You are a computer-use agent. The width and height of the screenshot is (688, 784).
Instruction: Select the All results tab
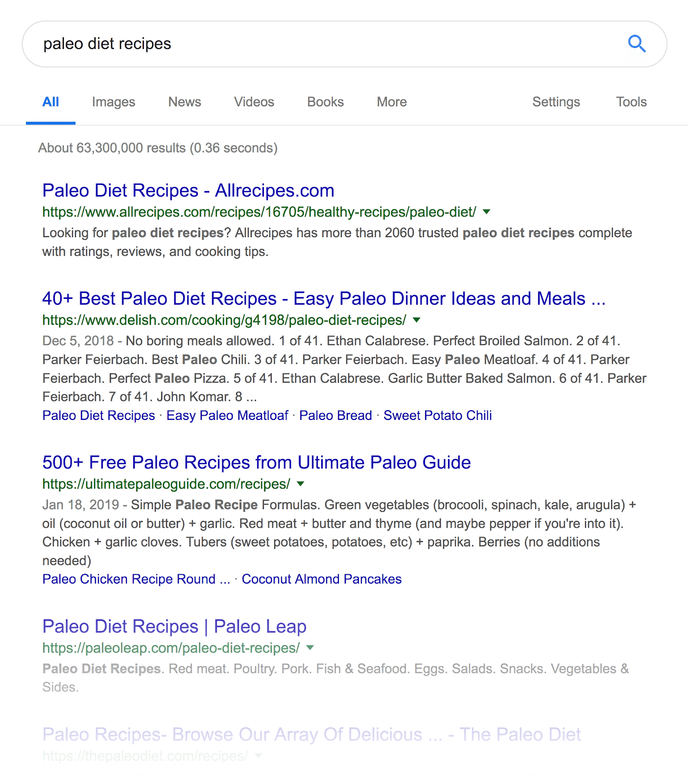tap(50, 102)
